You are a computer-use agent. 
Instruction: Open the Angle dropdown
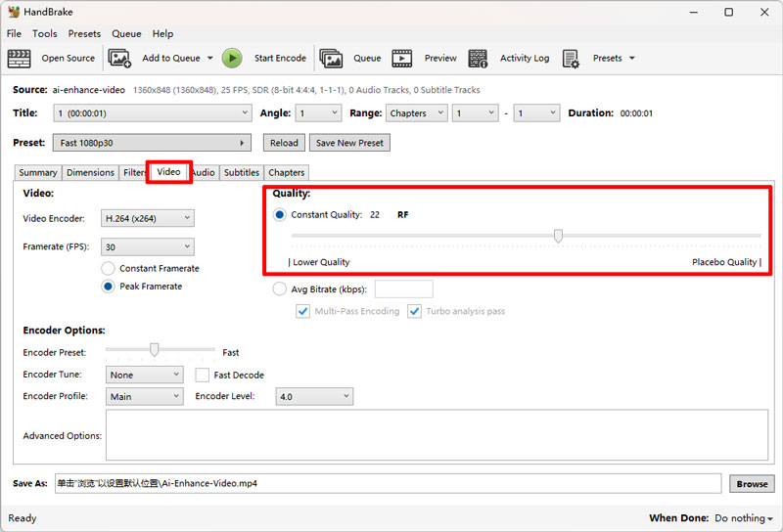tap(318, 113)
